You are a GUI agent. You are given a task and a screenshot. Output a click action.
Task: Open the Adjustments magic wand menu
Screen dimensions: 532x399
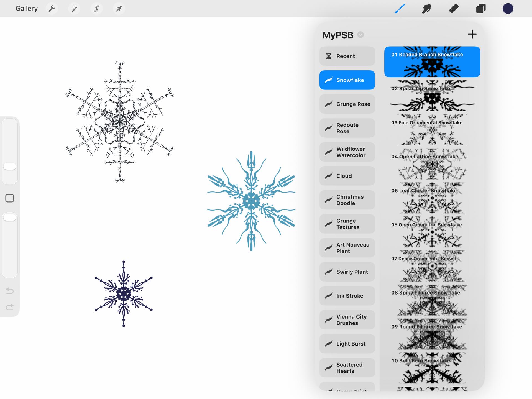[x=74, y=9]
